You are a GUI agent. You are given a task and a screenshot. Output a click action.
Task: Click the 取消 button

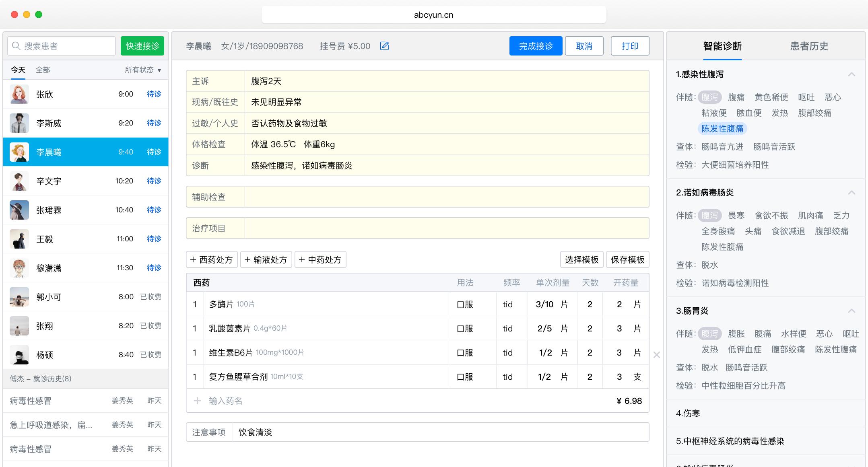click(584, 46)
